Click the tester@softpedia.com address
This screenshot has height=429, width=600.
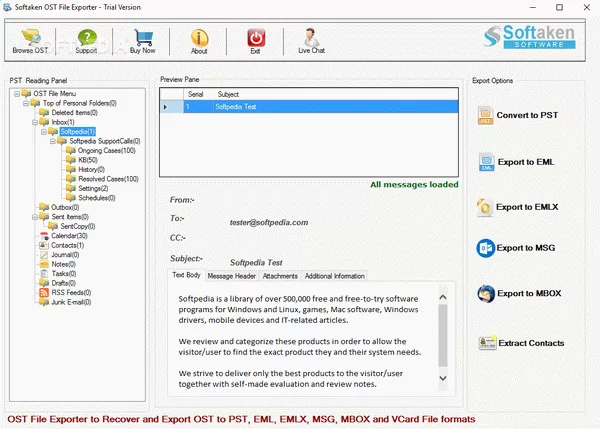pos(269,222)
